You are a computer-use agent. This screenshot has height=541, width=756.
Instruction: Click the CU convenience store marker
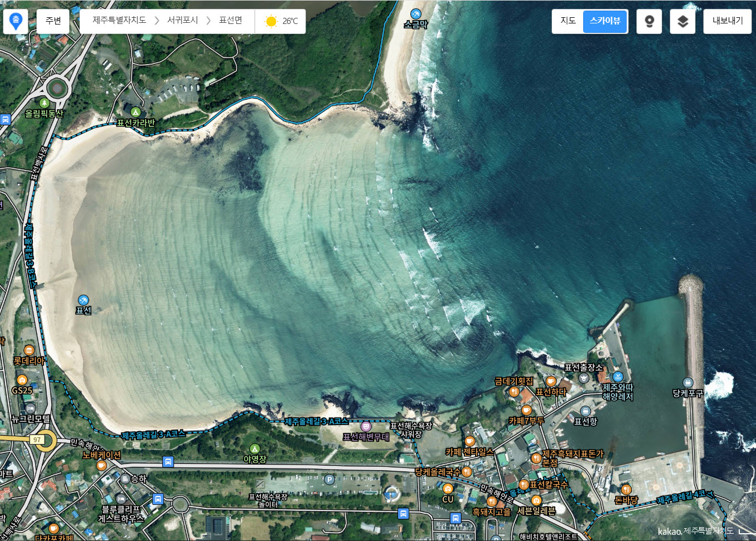click(448, 489)
